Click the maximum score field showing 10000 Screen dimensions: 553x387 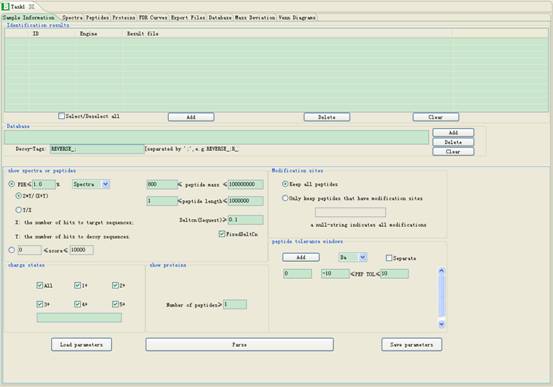81,250
